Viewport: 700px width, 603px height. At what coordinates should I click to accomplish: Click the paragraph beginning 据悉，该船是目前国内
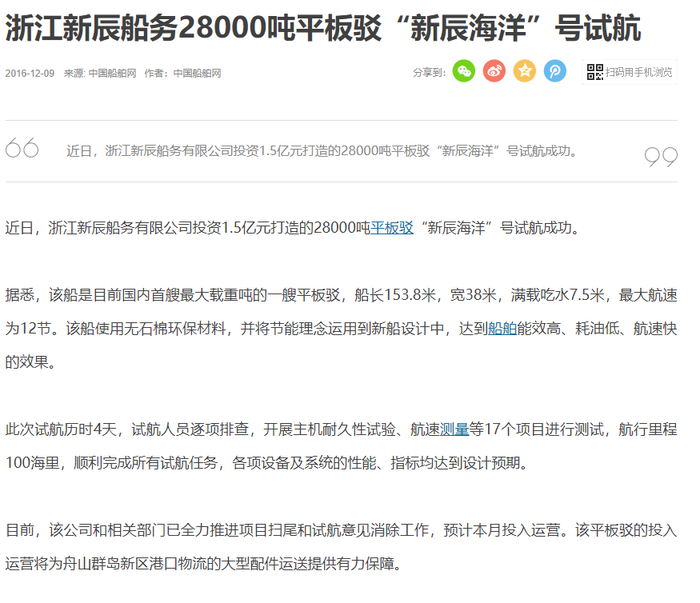(342, 329)
